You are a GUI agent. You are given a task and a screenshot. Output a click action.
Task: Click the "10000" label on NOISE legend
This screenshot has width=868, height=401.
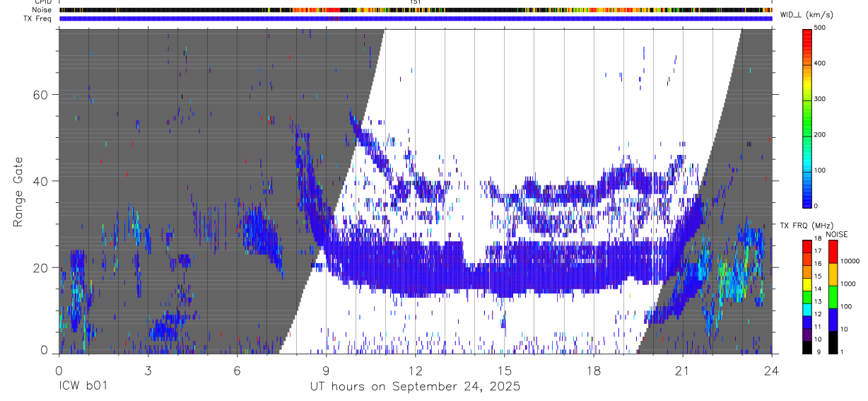(850, 261)
